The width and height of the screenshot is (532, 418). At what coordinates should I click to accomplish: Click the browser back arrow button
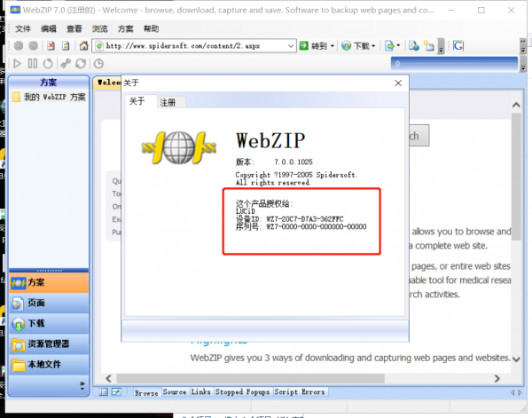point(19,45)
